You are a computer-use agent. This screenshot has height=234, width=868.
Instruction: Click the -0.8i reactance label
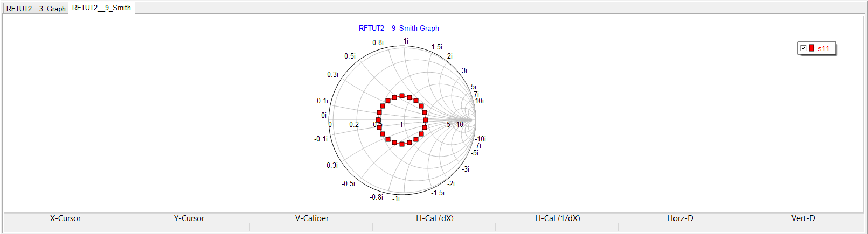click(376, 197)
